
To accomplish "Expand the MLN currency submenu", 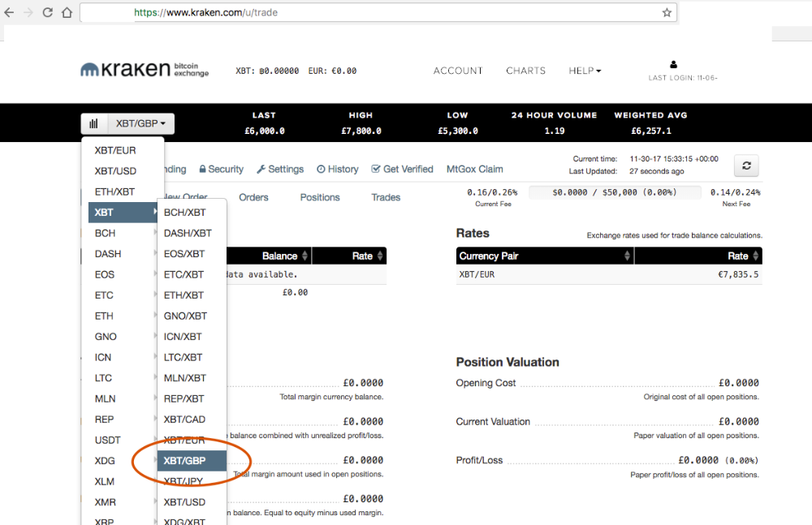I will pyautogui.click(x=123, y=399).
